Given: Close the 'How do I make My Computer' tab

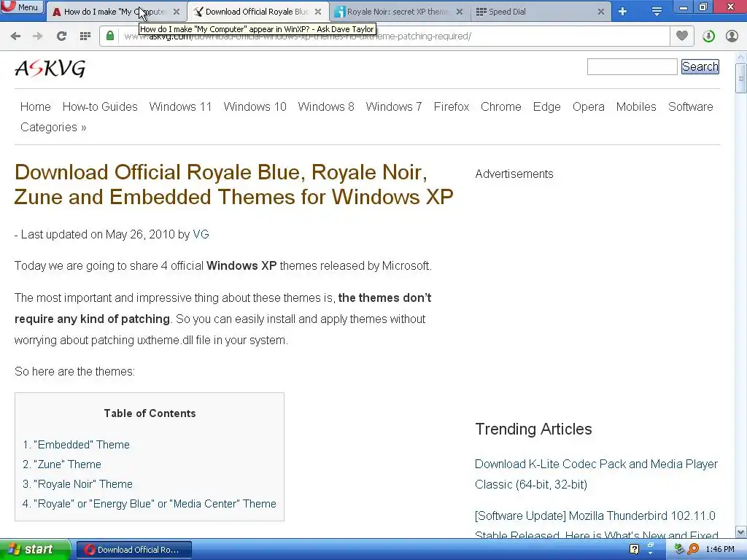Looking at the screenshot, I should coord(177,12).
